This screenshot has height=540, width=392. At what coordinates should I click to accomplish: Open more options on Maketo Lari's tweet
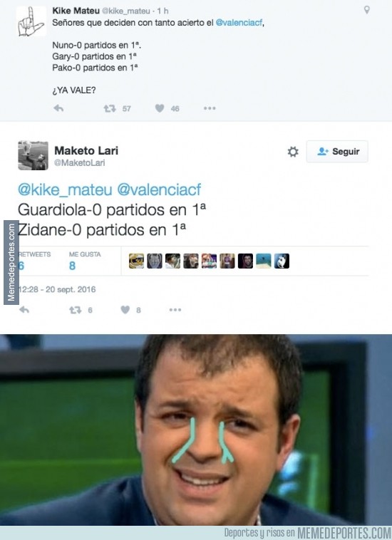(x=175, y=310)
